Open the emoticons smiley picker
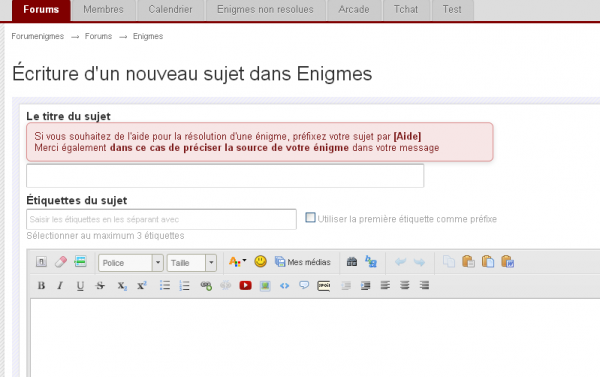The width and height of the screenshot is (600, 377). tap(261, 262)
